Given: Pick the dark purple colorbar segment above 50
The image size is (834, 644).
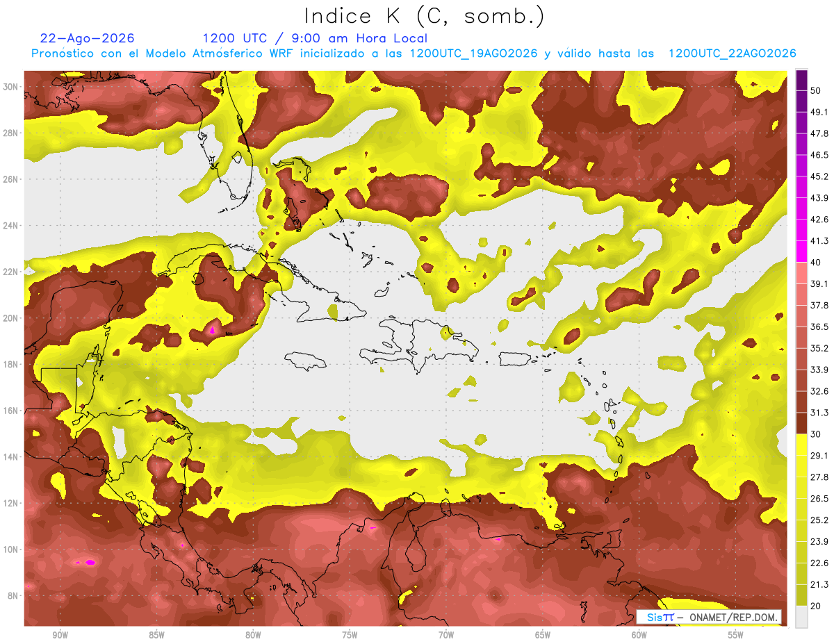Looking at the screenshot, I should (801, 80).
